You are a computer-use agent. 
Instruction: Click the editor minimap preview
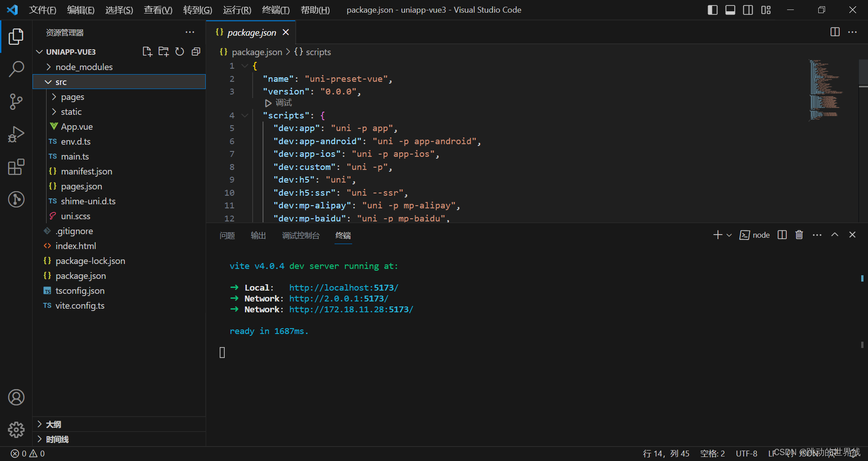coord(826,90)
